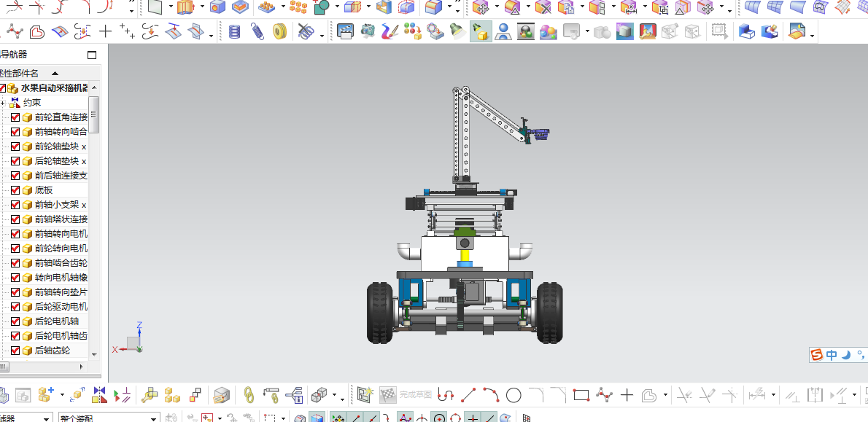The height and width of the screenshot is (422, 868).
Task: Open the tape roll-shaped tool
Action: click(x=280, y=31)
